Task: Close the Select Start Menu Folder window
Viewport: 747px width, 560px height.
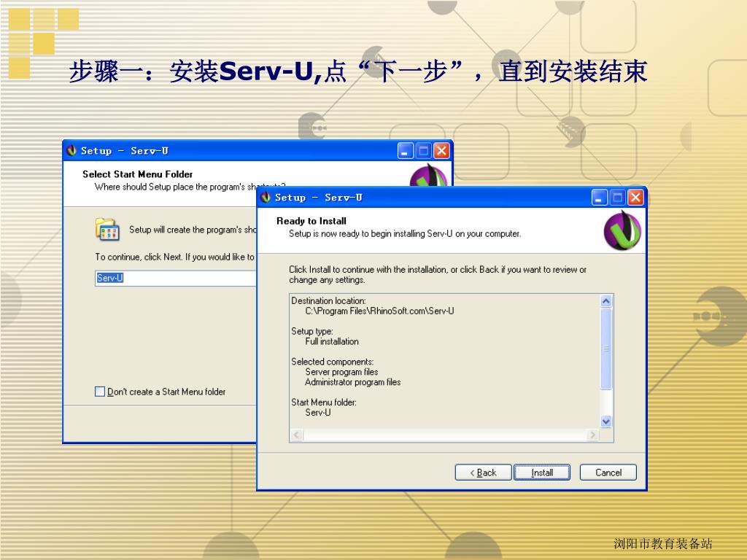Action: coord(441,150)
